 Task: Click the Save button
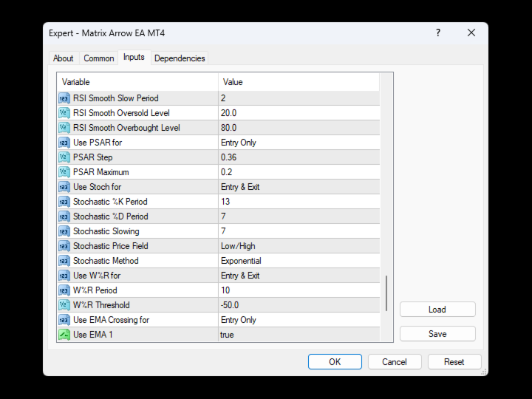[x=437, y=334]
